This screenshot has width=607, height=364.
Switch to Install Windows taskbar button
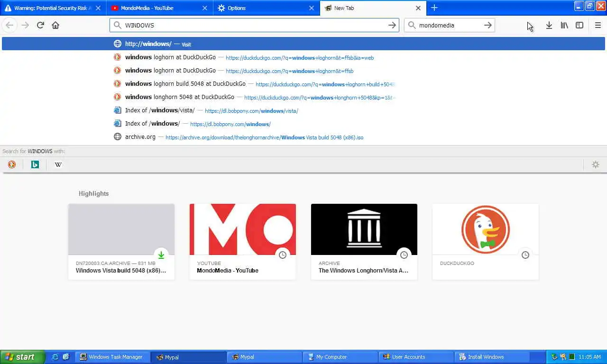pos(492,357)
